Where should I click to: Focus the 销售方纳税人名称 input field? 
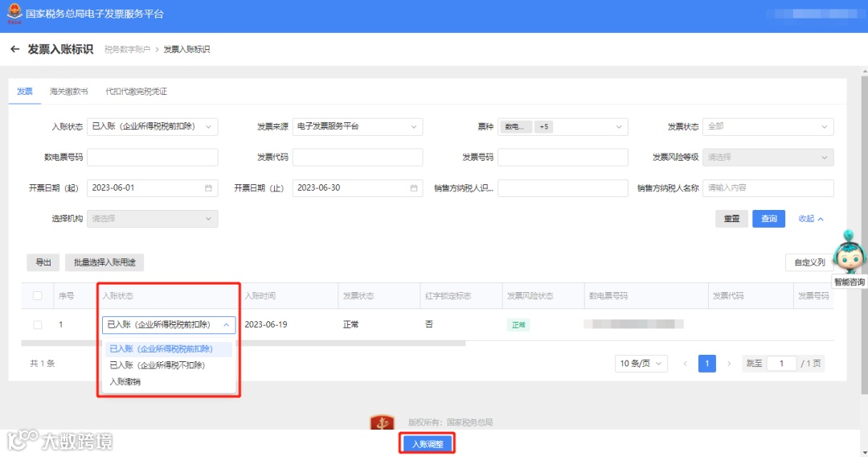coord(768,188)
